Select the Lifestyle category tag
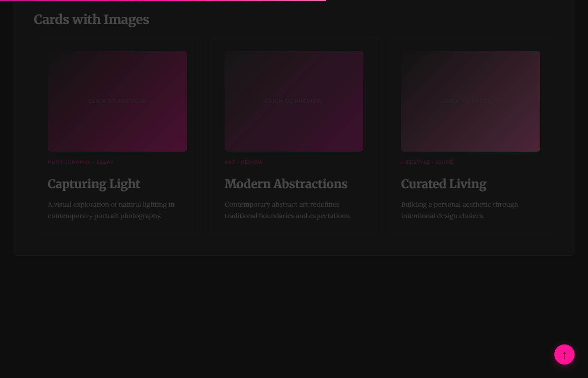The image size is (588, 378). [x=415, y=162]
